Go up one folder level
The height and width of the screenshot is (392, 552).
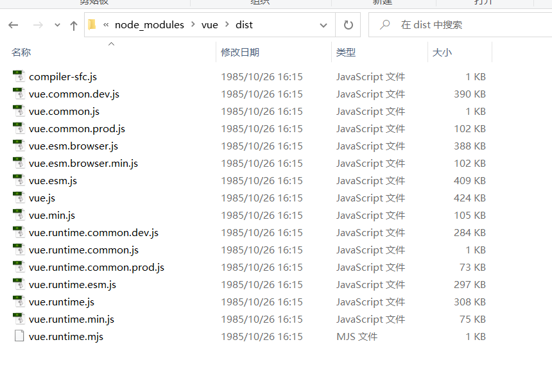(x=74, y=25)
